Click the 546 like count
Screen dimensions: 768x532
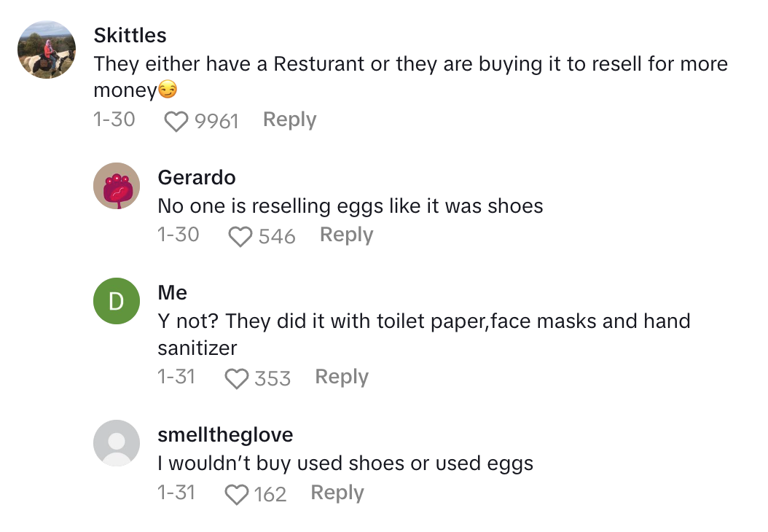277,236
